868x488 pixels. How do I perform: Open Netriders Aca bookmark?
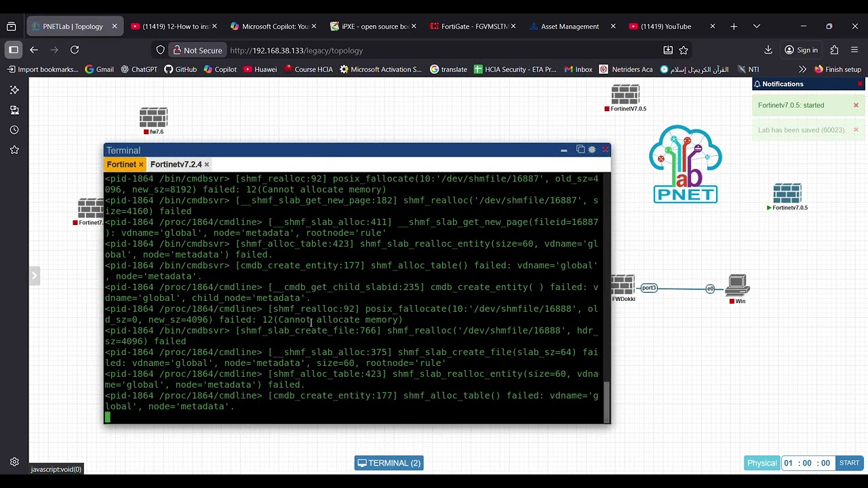click(x=626, y=69)
